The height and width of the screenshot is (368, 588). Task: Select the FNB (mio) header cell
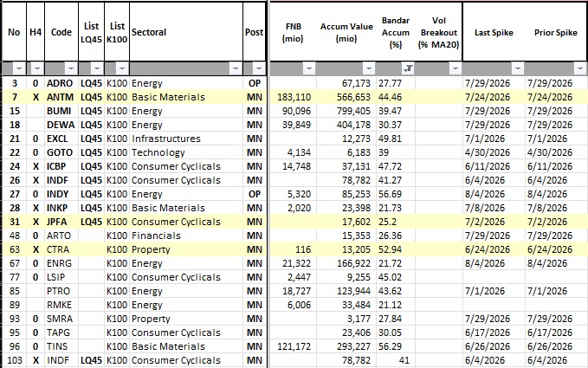293,32
